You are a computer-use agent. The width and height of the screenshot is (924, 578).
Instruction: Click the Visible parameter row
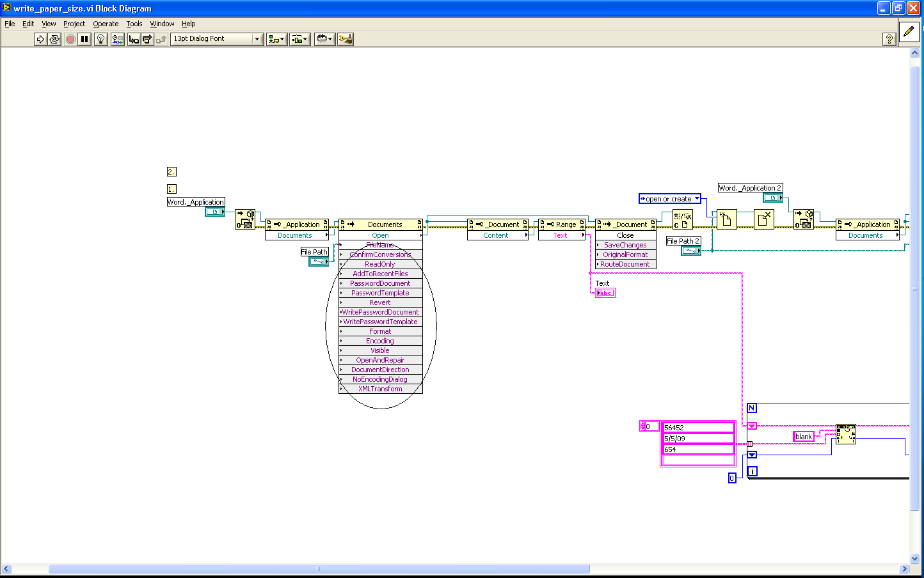[x=381, y=350]
